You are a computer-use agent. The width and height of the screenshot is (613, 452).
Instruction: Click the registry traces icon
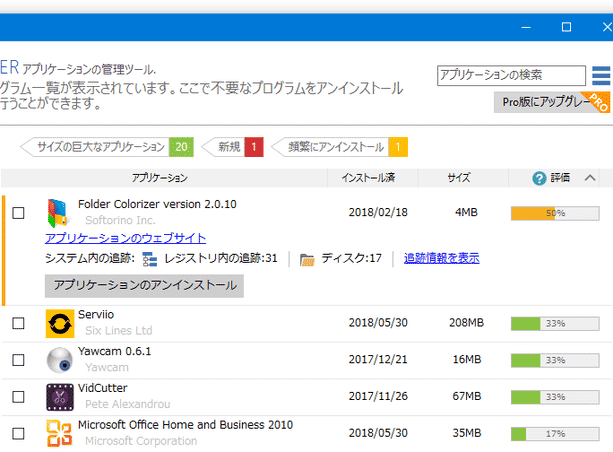point(150,259)
